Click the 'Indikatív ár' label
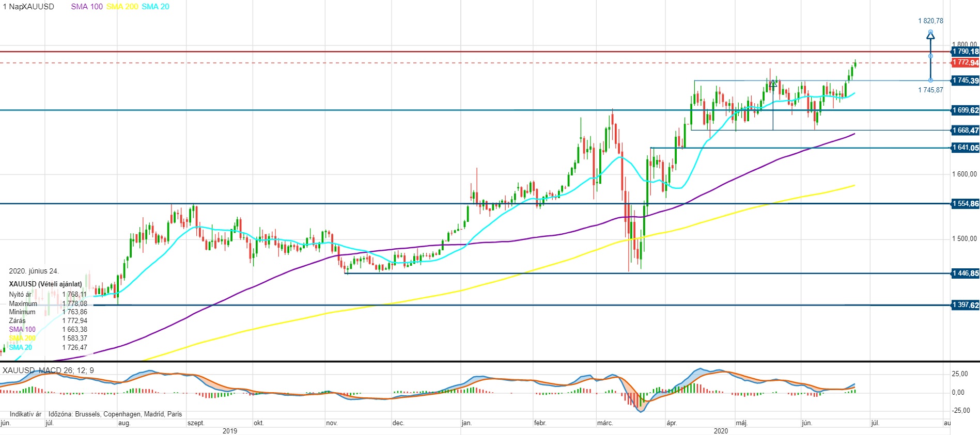 pos(25,414)
